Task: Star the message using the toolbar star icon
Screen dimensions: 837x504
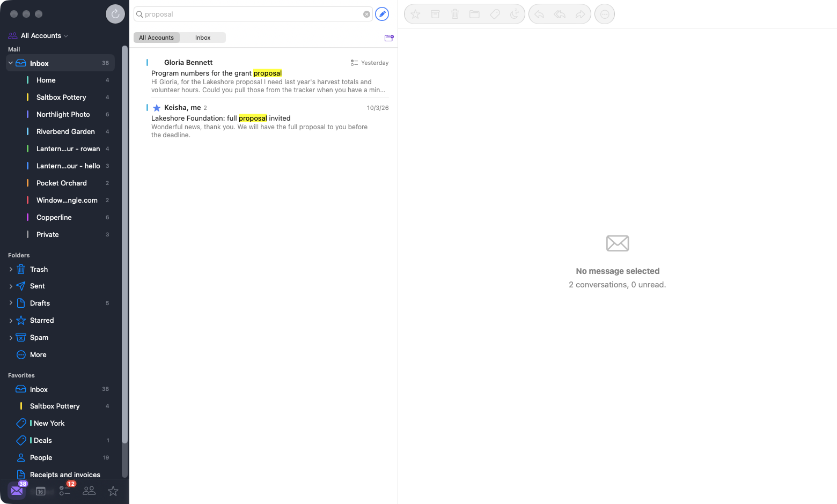Action: (x=415, y=14)
